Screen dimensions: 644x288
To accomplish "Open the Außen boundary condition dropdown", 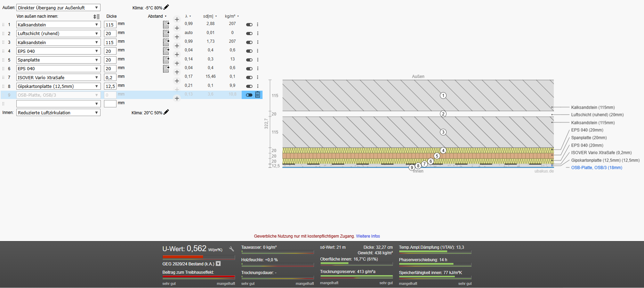I will 58,8.
